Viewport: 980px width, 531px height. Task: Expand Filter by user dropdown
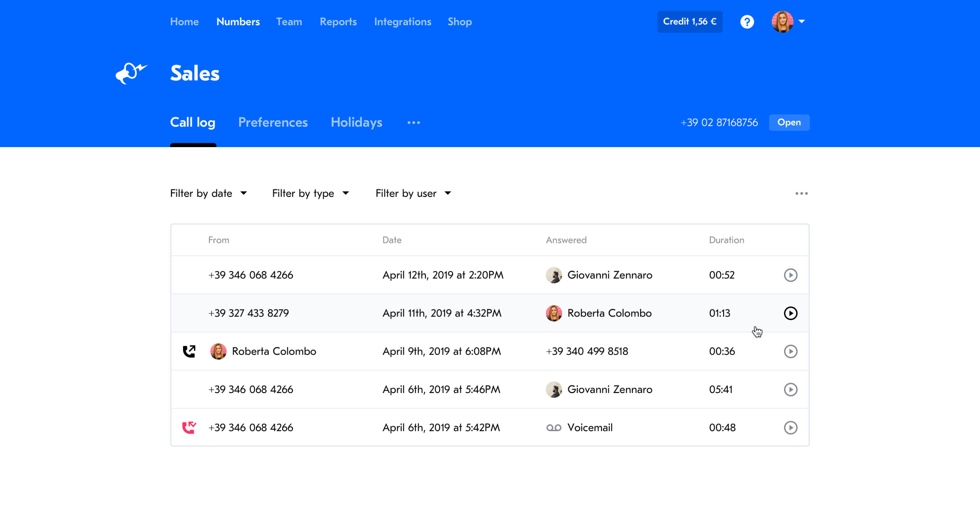(413, 193)
